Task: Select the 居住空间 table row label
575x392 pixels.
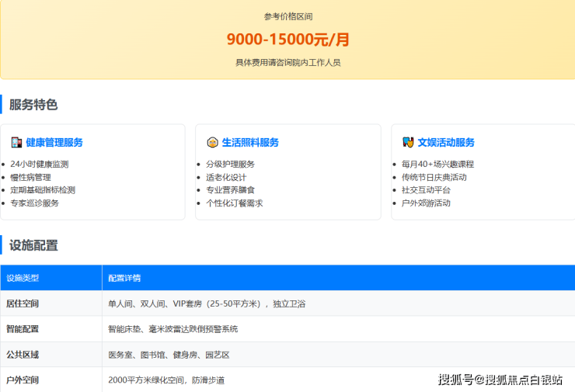Action: coord(23,304)
